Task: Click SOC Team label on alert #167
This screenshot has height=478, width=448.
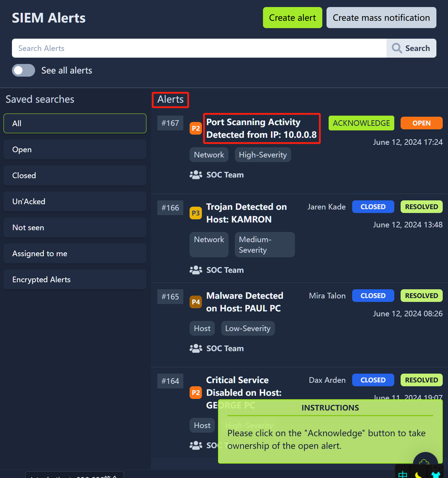Action: (x=225, y=175)
